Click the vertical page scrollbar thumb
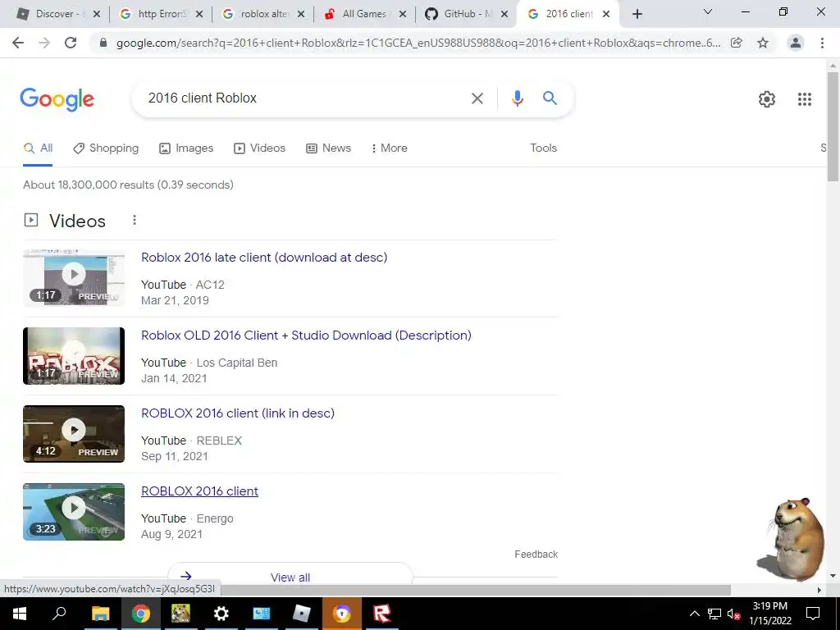Screen dimensions: 840x630 click(x=833, y=126)
